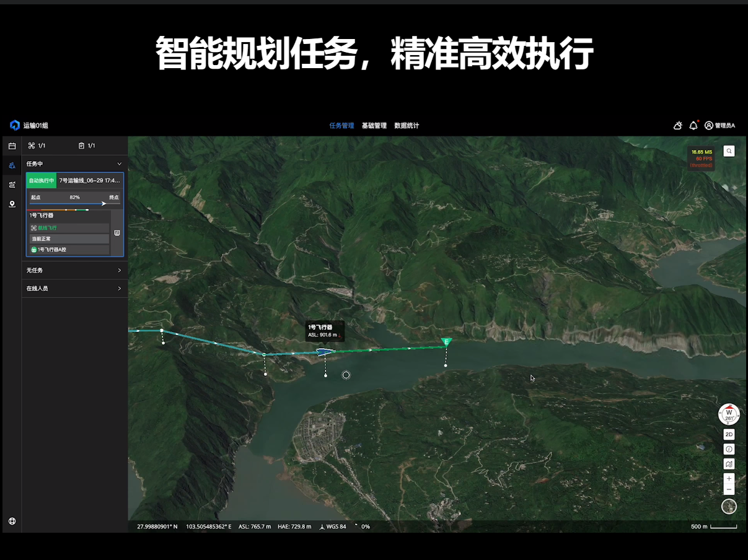Open the route planning icon in the sidebar
This screenshot has height=560, width=748.
click(12, 185)
